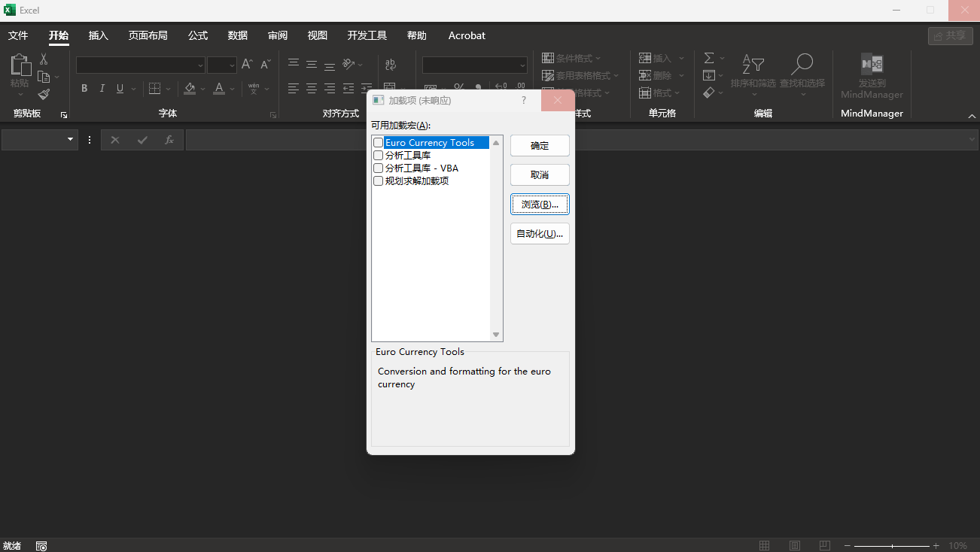Open the 插入 ribbon tab

pyautogui.click(x=99, y=35)
